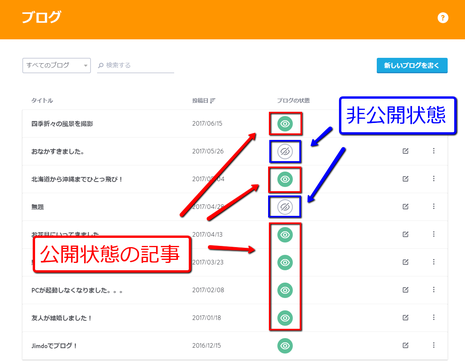The width and height of the screenshot is (465, 362).
Task: Open the Jimdoでブログ！ title
Action: (x=54, y=346)
